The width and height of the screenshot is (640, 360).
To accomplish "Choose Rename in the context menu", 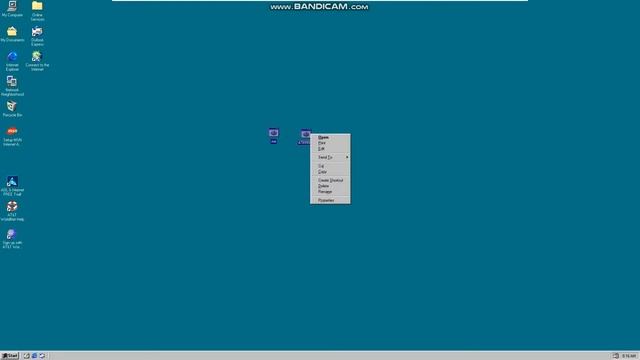I will coord(330,192).
